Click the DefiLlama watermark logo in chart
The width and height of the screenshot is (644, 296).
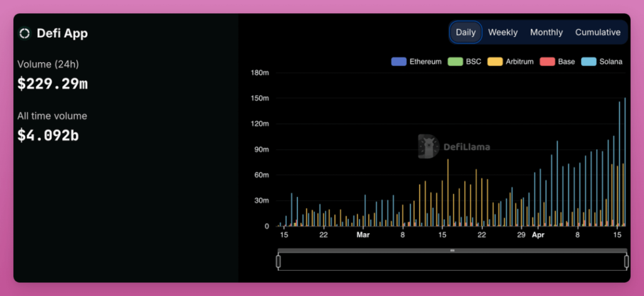(x=429, y=146)
